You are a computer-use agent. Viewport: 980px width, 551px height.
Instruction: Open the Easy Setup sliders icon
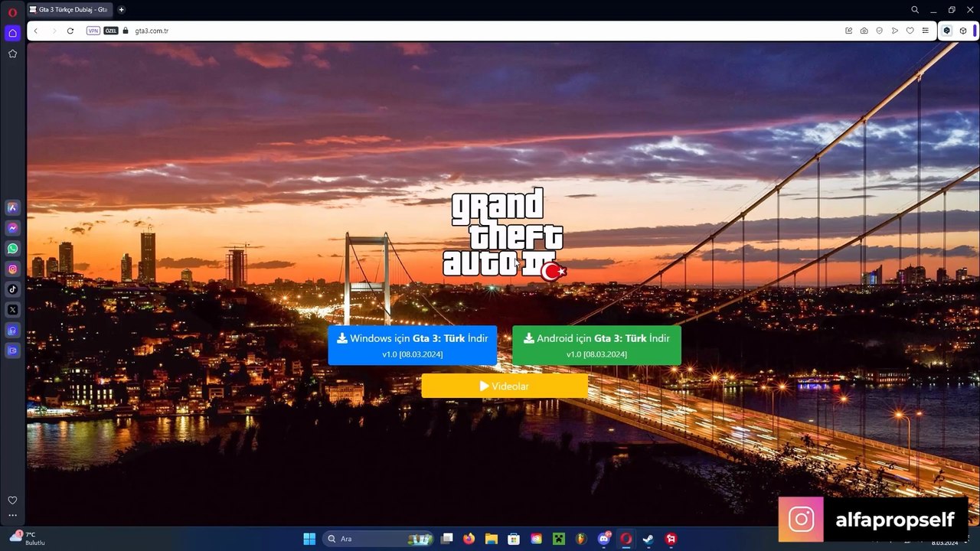click(x=926, y=31)
